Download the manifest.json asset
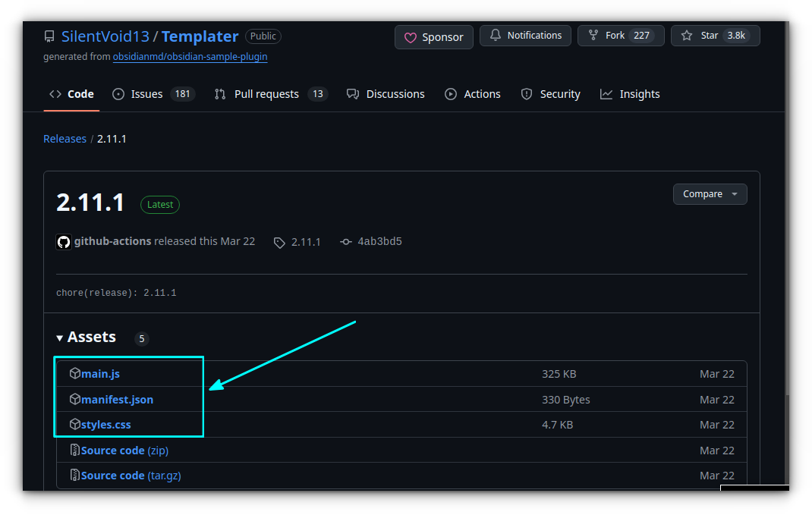812x515 pixels. coord(117,400)
